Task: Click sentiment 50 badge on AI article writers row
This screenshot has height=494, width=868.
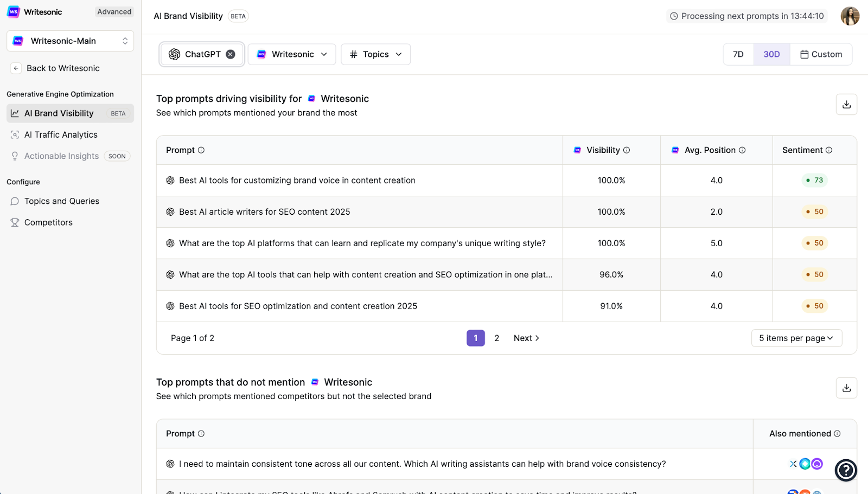Action: point(815,211)
